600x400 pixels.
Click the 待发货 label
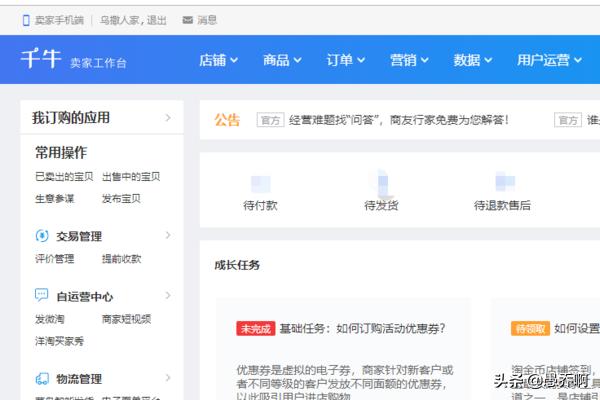point(381,206)
